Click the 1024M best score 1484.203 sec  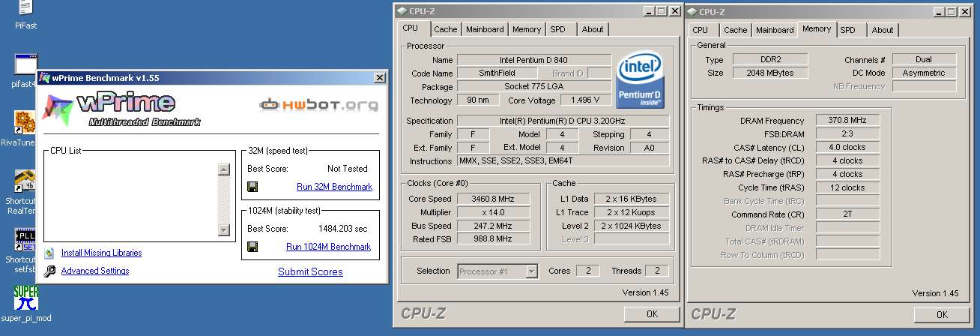pos(342,229)
